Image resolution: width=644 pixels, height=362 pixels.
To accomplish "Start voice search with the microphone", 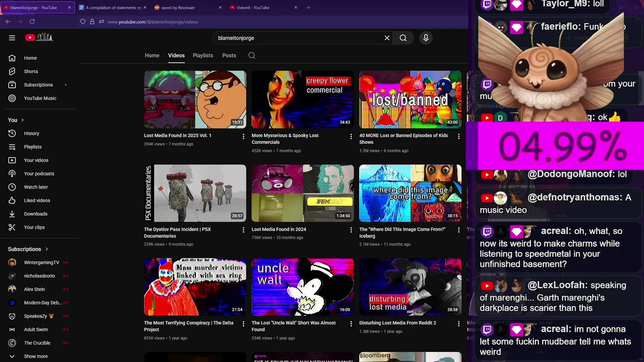I will [426, 38].
